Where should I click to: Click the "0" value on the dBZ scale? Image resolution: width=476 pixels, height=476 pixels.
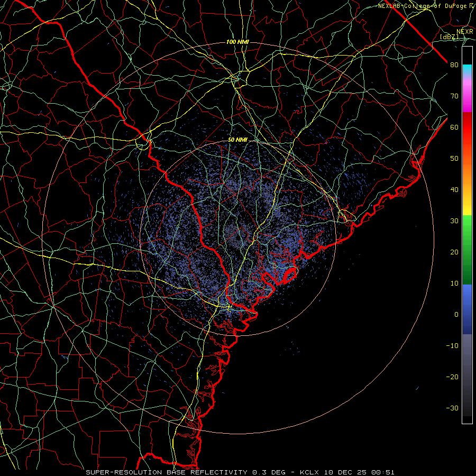(456, 315)
